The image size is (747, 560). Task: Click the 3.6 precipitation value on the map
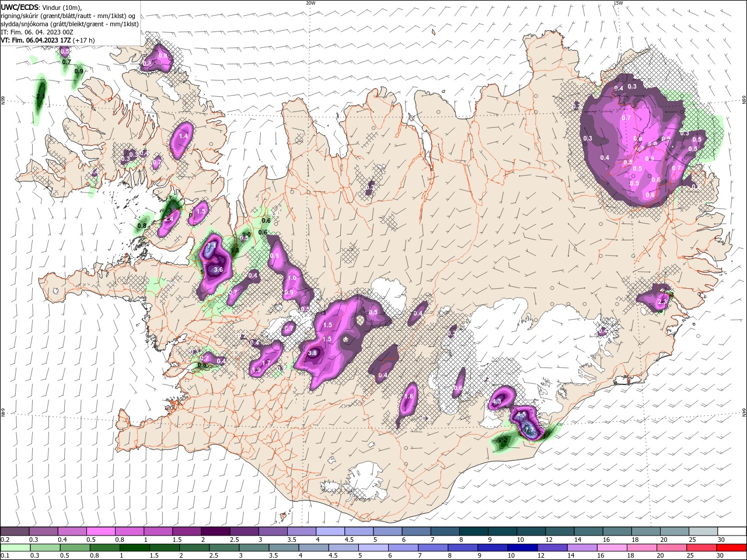tap(219, 270)
